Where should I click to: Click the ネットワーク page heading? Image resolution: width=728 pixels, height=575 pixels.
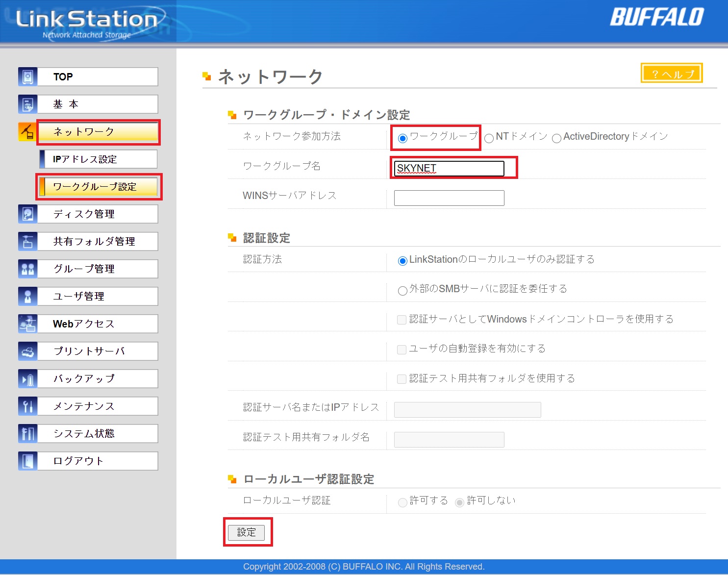point(271,76)
